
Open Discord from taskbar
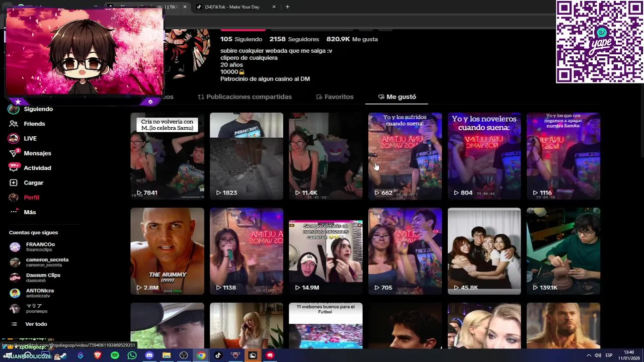click(149, 355)
